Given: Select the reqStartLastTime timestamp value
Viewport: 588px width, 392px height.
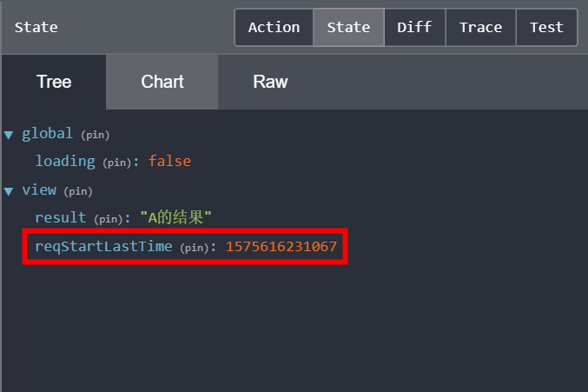Looking at the screenshot, I should pyautogui.click(x=281, y=247).
